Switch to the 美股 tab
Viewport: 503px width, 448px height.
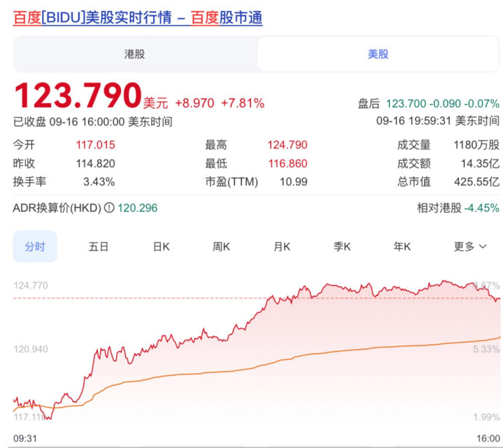[378, 54]
